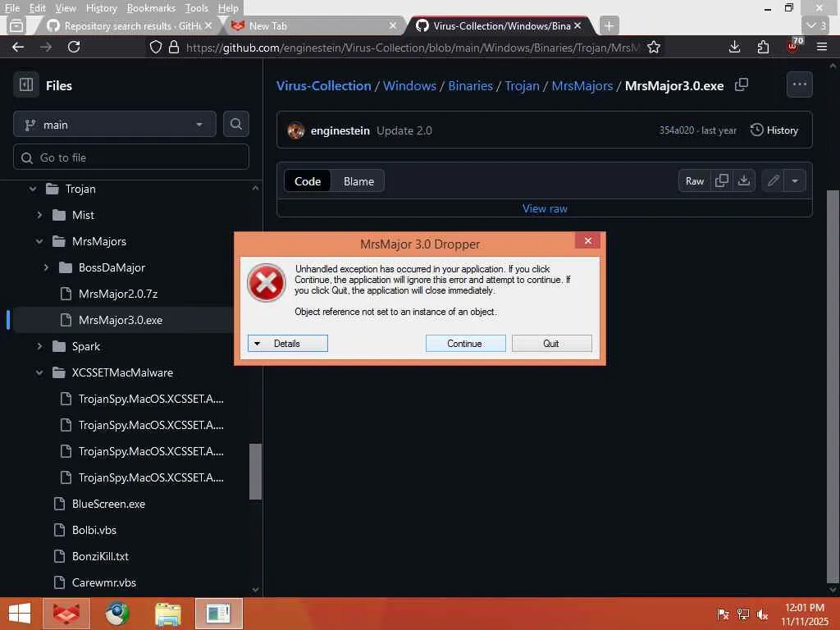Collapse the Trojan folder
The image size is (840, 630).
[x=33, y=189]
